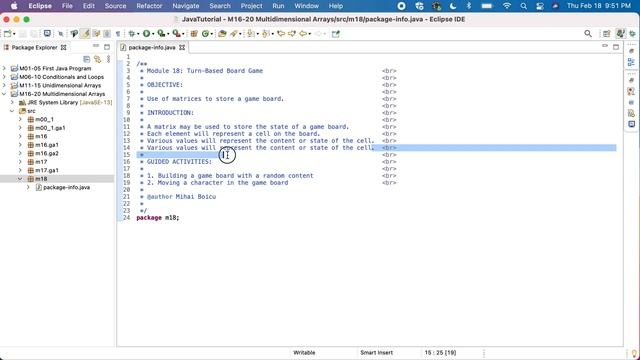Select the M11-15 Unidimensional Arrays project
This screenshot has width=640, height=360.
[x=60, y=85]
